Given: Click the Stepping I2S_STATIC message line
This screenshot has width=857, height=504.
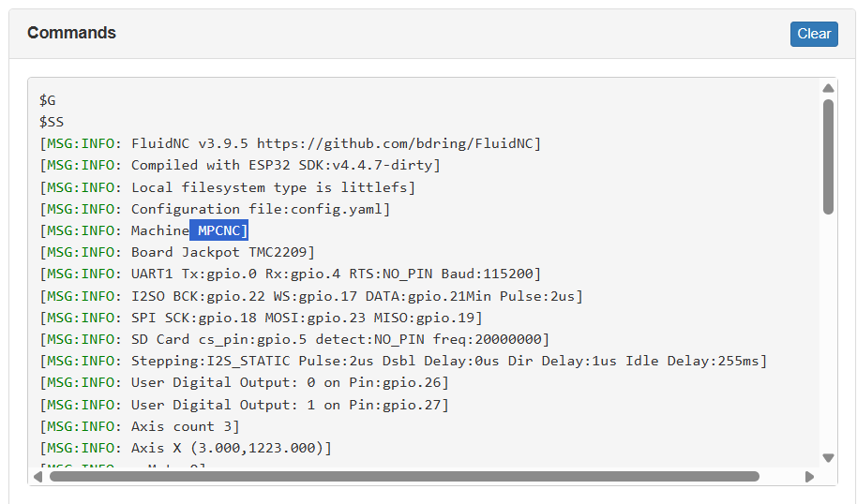Looking at the screenshot, I should point(403,361).
